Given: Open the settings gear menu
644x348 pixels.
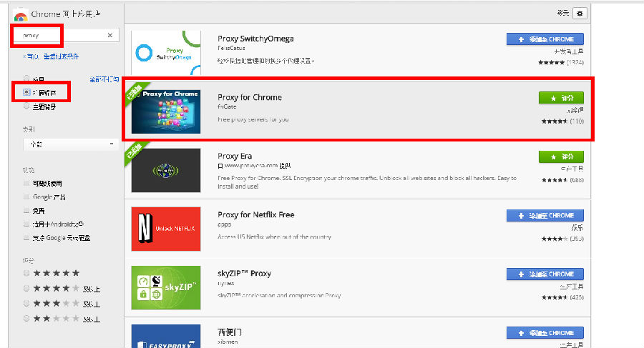Looking at the screenshot, I should [580, 13].
